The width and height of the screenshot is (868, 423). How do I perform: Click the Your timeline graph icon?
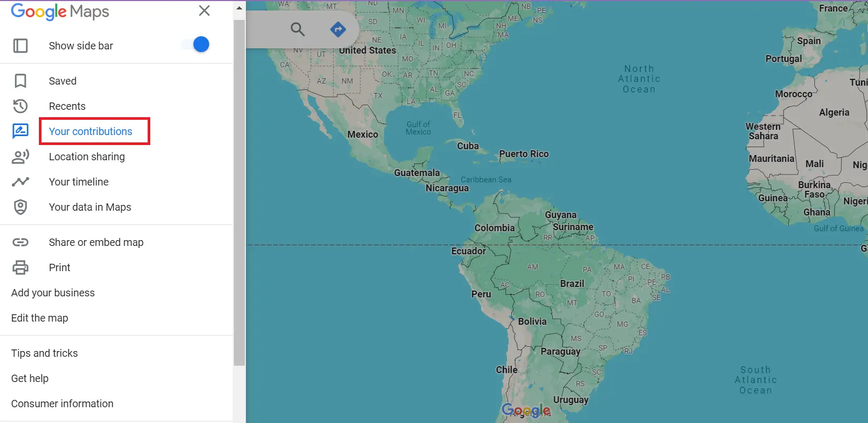point(20,182)
